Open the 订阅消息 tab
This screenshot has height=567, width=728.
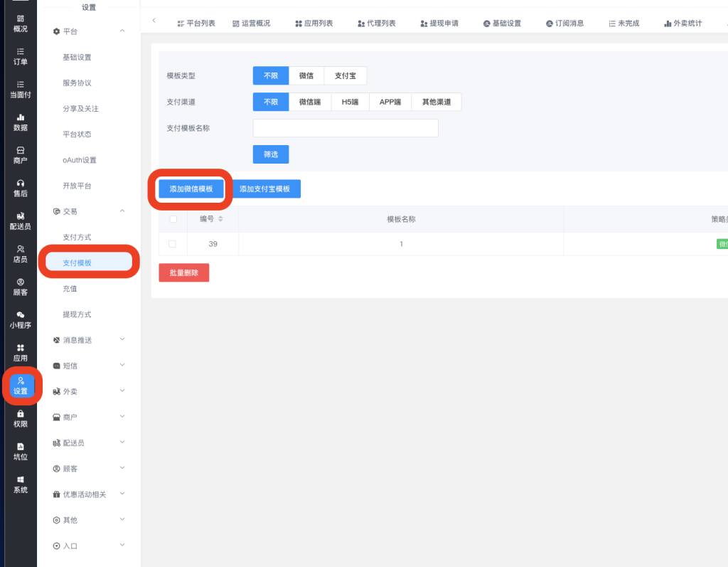564,23
